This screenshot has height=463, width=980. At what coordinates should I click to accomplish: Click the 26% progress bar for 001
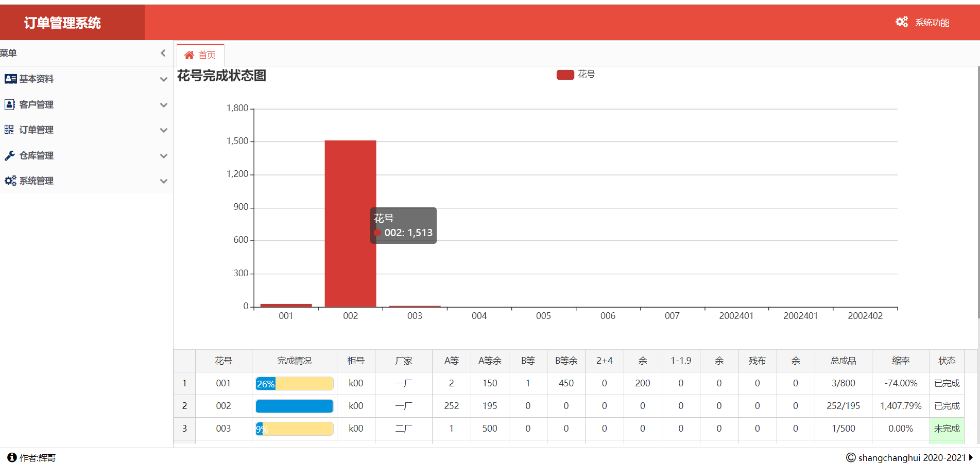(x=294, y=383)
